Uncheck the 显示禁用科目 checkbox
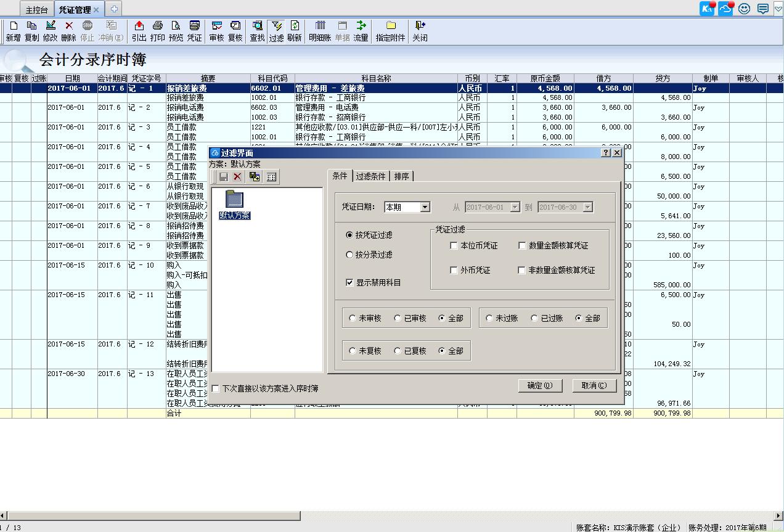 point(350,282)
